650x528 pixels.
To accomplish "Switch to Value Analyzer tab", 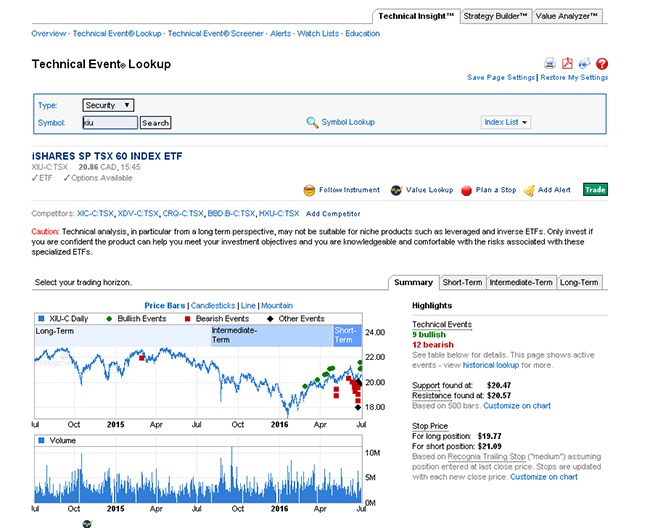I will [x=567, y=16].
